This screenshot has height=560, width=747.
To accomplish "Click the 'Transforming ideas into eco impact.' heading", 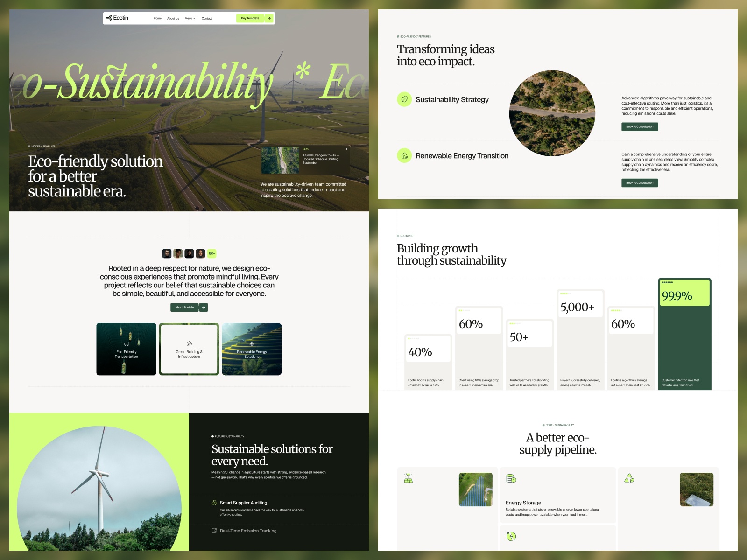I will coord(446,55).
